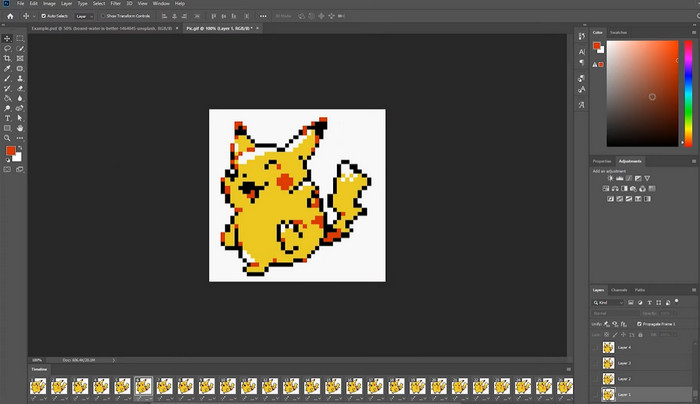Open the Layers panel options menu
Viewport: 700px width, 404px height.
[694, 290]
